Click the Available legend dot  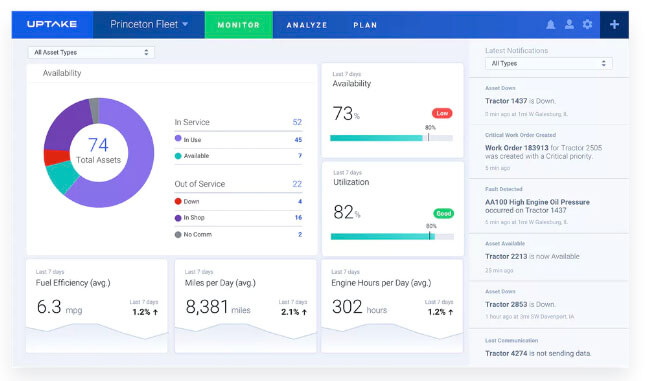[178, 156]
